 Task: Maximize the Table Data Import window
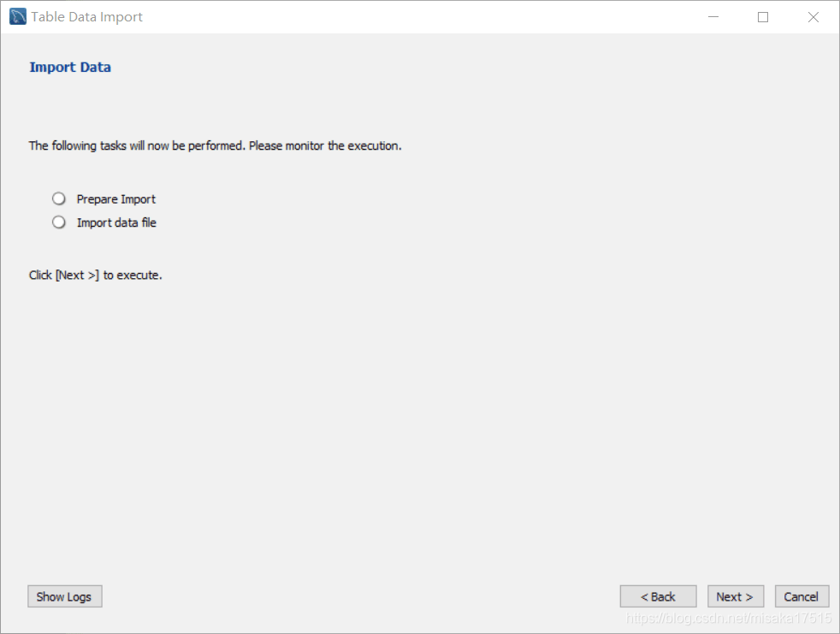point(763,17)
